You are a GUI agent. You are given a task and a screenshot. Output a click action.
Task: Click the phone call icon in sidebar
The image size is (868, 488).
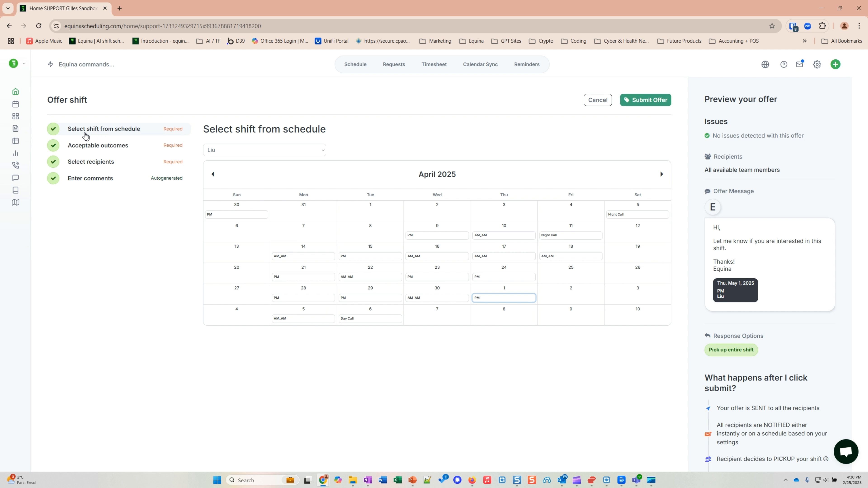pyautogui.click(x=16, y=165)
